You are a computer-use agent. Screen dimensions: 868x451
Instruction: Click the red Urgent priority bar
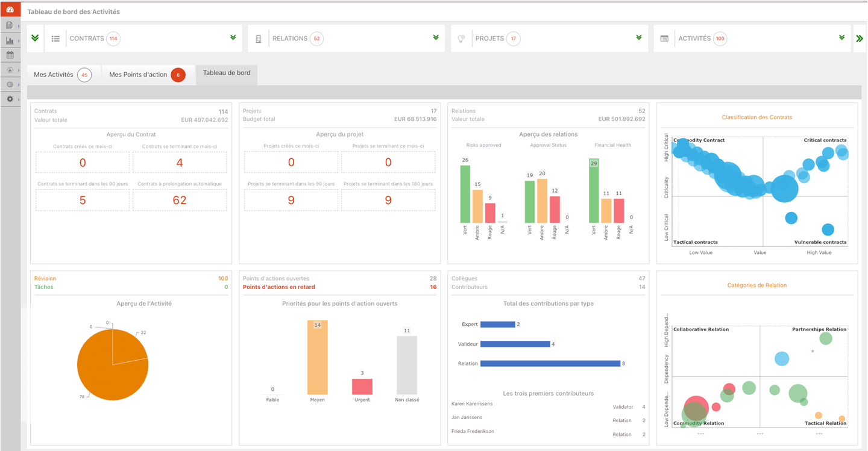(362, 387)
